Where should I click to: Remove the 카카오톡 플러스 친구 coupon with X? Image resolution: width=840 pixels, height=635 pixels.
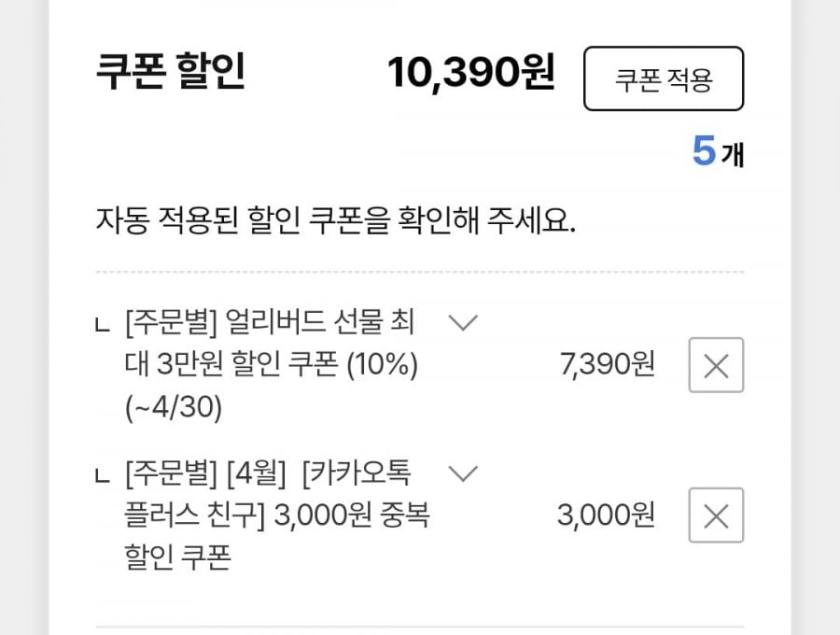pos(716,515)
